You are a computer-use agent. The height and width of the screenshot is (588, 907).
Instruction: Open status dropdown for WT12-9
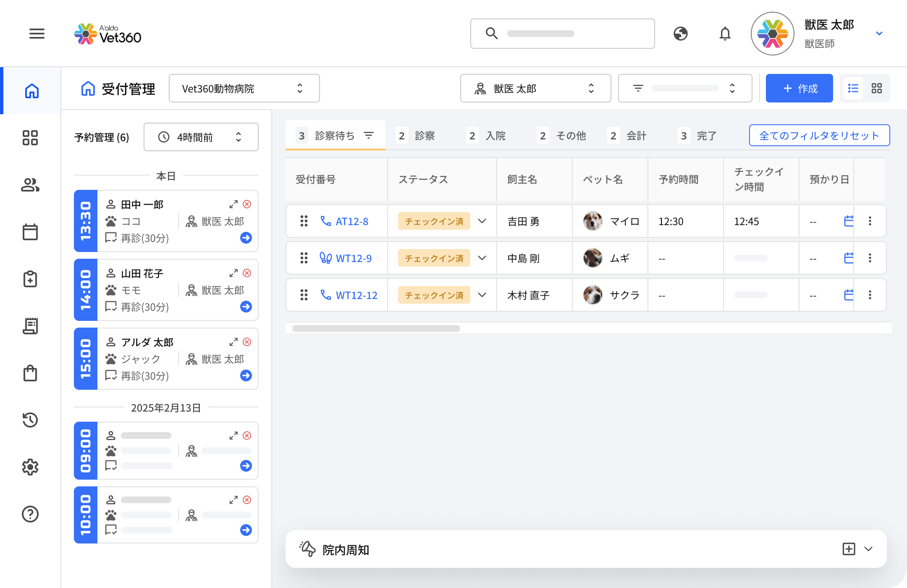(482, 258)
